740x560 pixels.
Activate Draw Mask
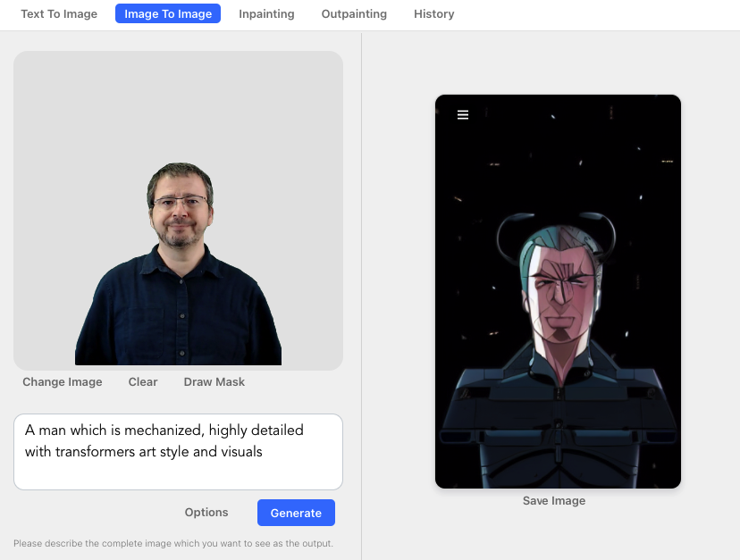pyautogui.click(x=214, y=382)
